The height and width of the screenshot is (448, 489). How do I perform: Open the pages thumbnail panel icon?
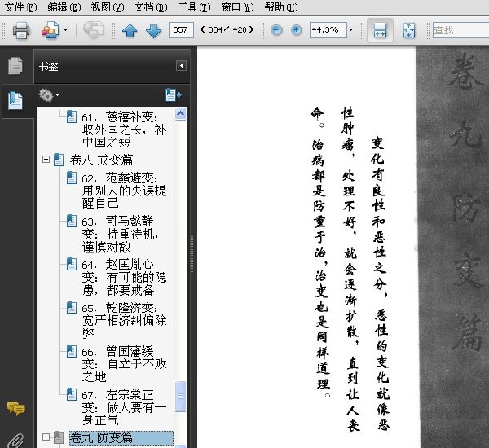(15, 66)
